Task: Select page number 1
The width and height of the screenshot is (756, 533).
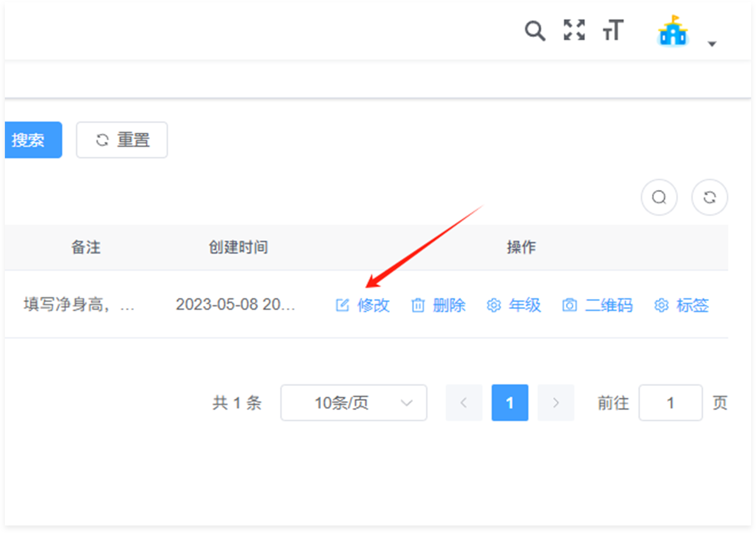Action: pyautogui.click(x=510, y=403)
